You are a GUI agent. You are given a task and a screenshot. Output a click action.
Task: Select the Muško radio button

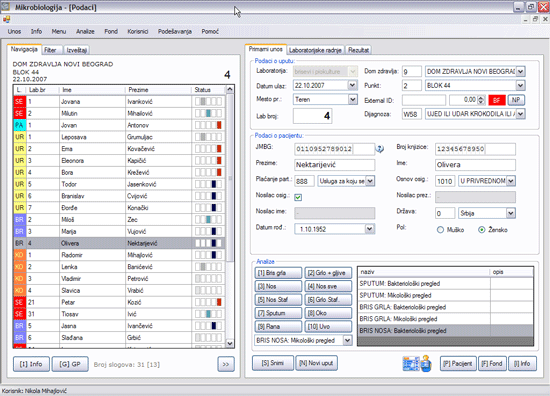(x=440, y=230)
